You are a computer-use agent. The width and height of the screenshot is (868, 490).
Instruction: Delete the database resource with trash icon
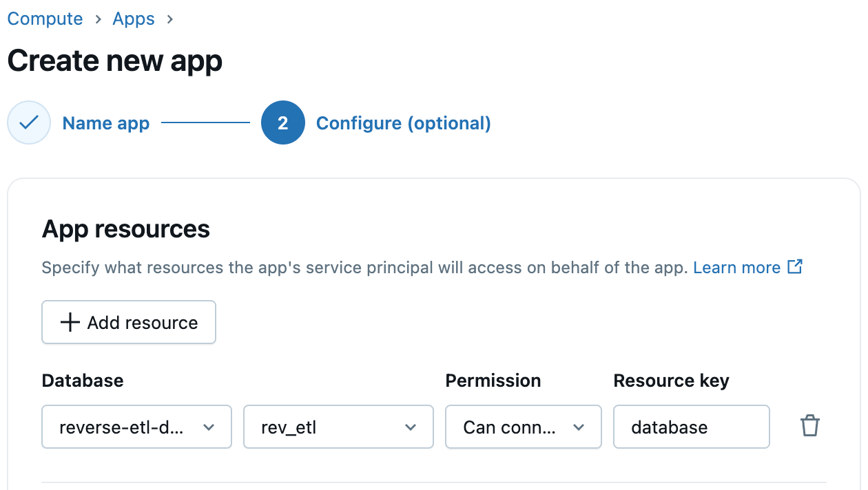point(809,427)
